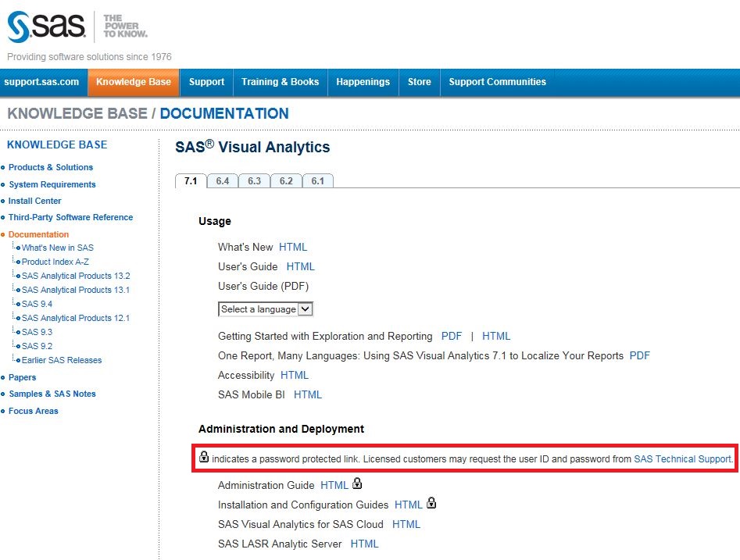Open System Requirements in sidebar
740x560 pixels.
(x=52, y=184)
